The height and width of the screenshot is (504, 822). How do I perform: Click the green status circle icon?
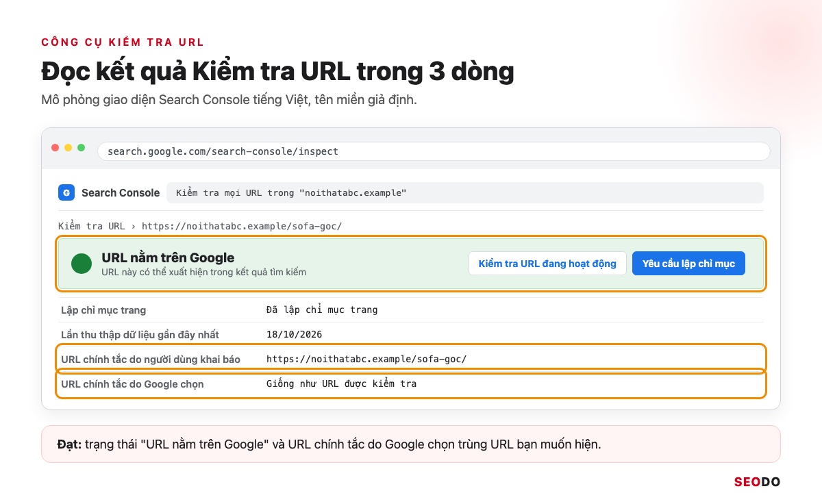tap(82, 264)
